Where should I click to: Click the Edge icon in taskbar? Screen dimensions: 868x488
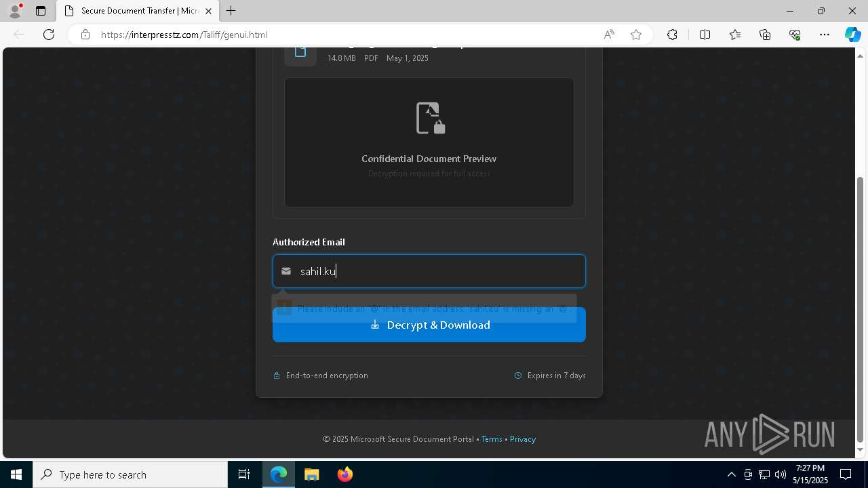[279, 474]
